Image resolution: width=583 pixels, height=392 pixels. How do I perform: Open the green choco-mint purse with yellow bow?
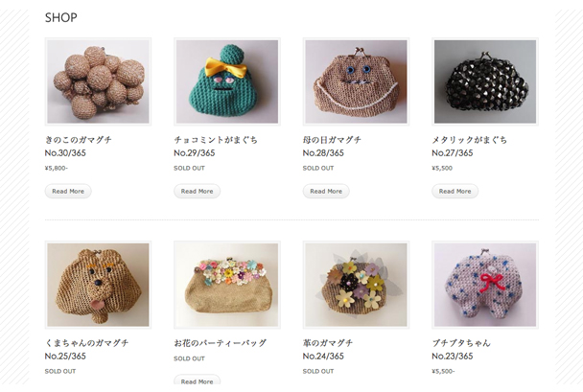pyautogui.click(x=227, y=81)
